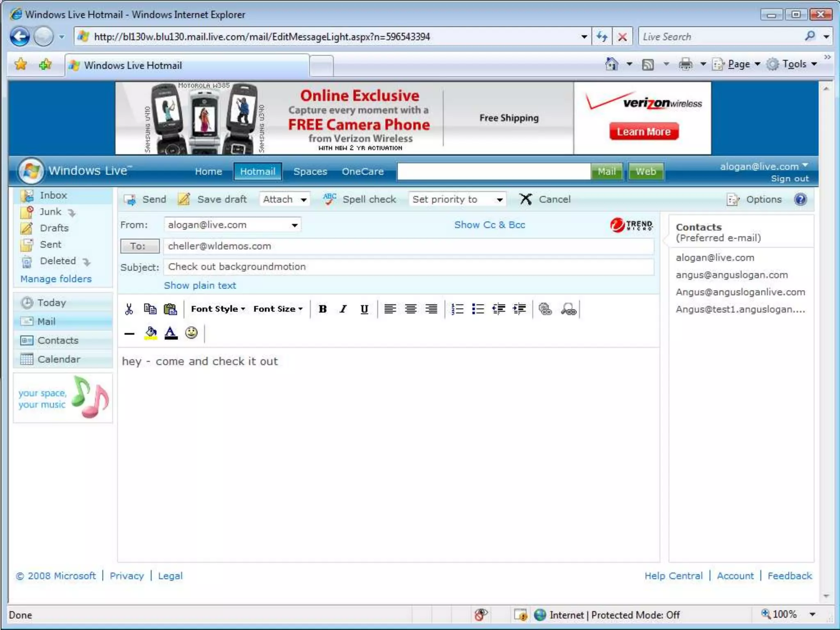The image size is (840, 630).
Task: Open the Sent folder
Action: tap(50, 244)
